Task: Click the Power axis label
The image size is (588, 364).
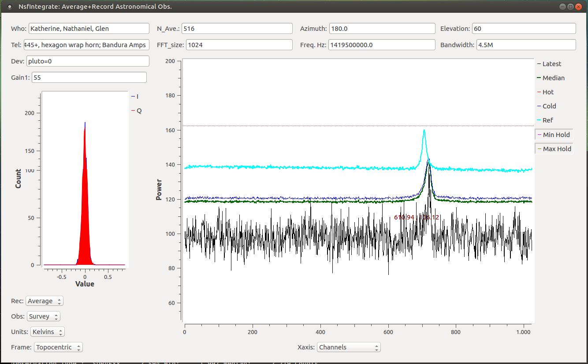Action: tap(159, 189)
